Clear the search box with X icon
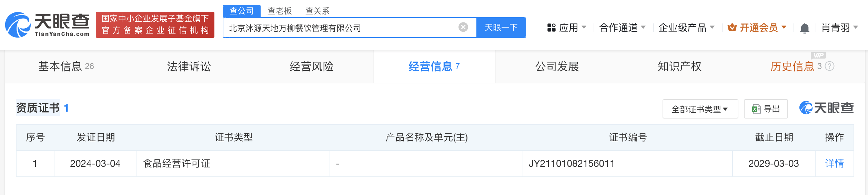Viewport: 868px width, 195px height. [x=463, y=27]
